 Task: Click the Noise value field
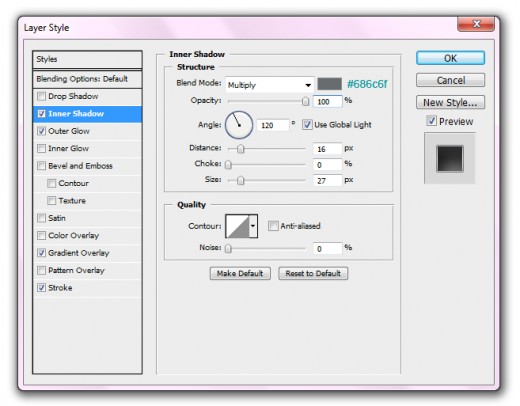pos(327,248)
